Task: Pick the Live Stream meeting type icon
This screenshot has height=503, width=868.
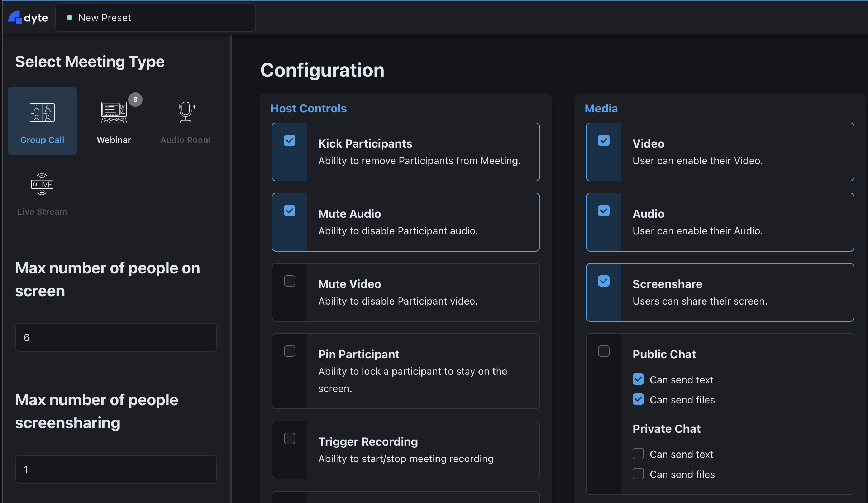Action: (x=42, y=184)
